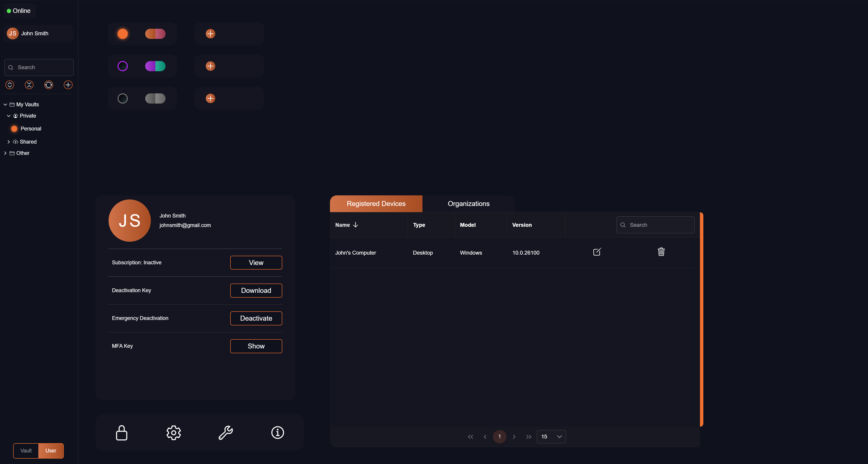Download the Deactivation Key
The width and height of the screenshot is (868, 464).
coord(256,290)
